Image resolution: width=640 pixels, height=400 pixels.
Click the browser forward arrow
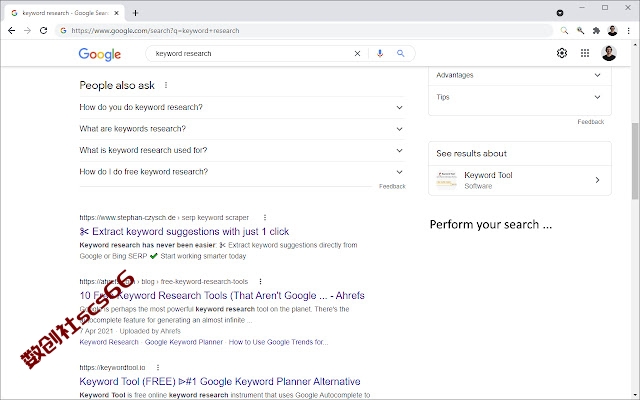(27, 31)
